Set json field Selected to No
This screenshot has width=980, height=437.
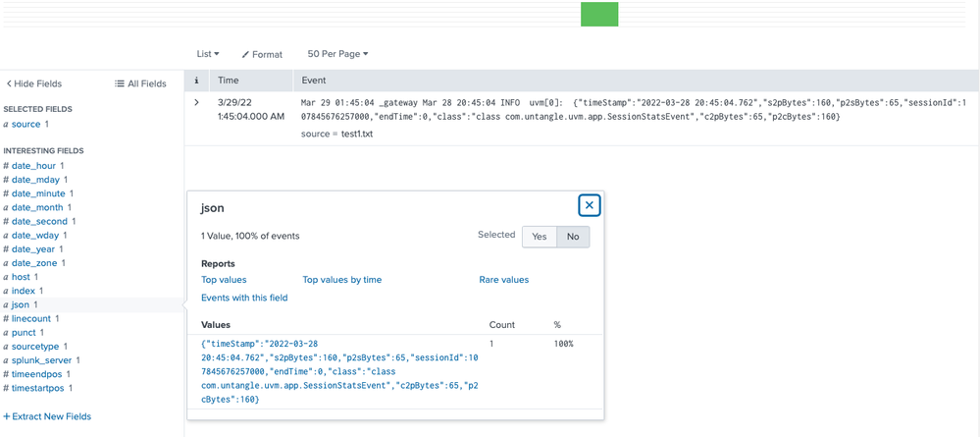click(x=573, y=237)
